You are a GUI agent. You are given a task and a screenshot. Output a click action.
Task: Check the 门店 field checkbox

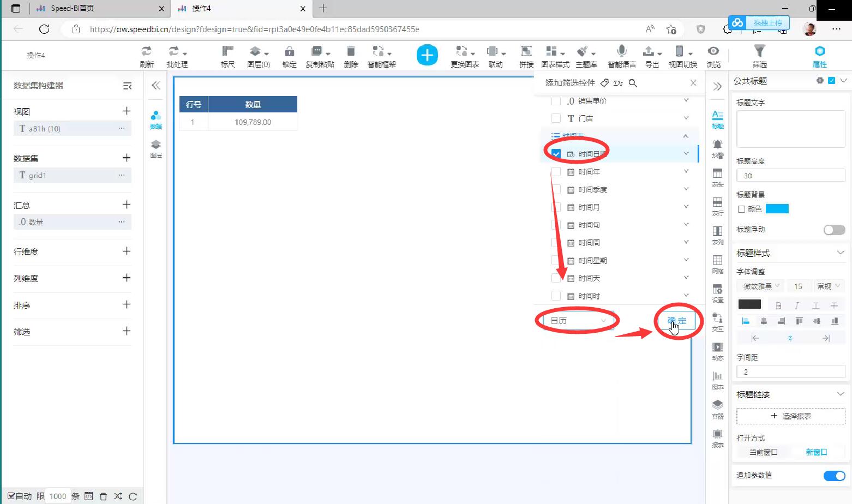tap(556, 118)
